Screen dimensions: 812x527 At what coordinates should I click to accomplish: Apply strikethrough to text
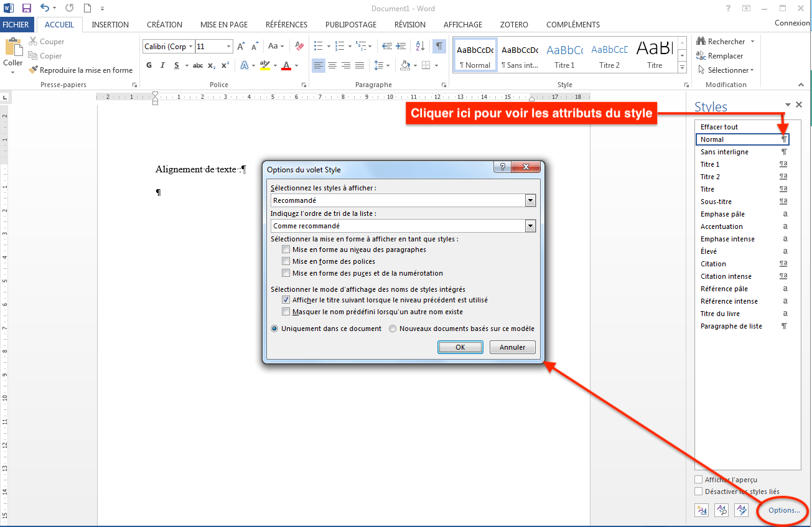tap(198, 65)
